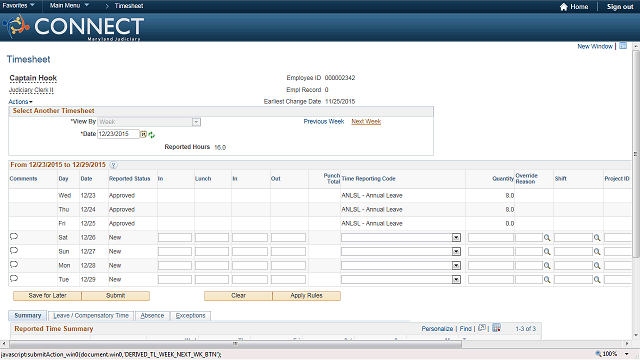Open the comment bubble for Sat 12/26

[x=14, y=237]
